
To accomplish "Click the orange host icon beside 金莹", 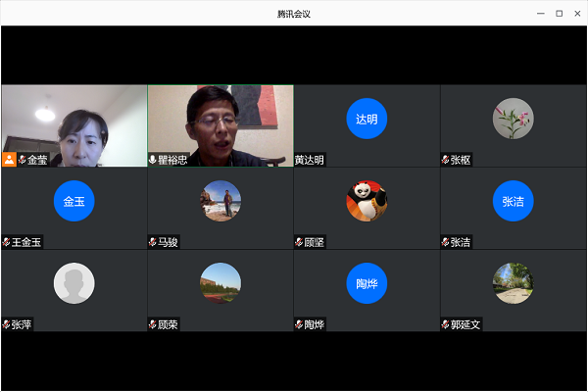I will 9,159.
